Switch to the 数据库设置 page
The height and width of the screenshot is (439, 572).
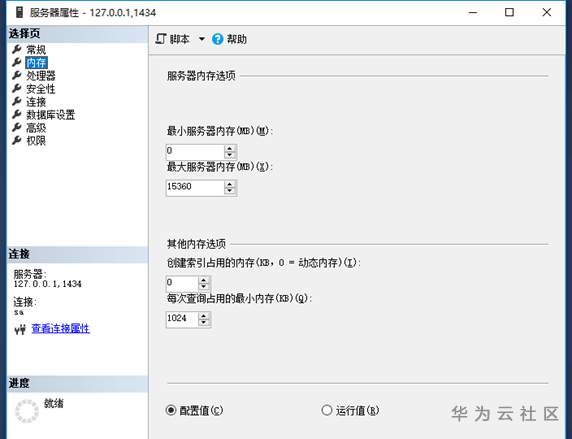(x=50, y=115)
